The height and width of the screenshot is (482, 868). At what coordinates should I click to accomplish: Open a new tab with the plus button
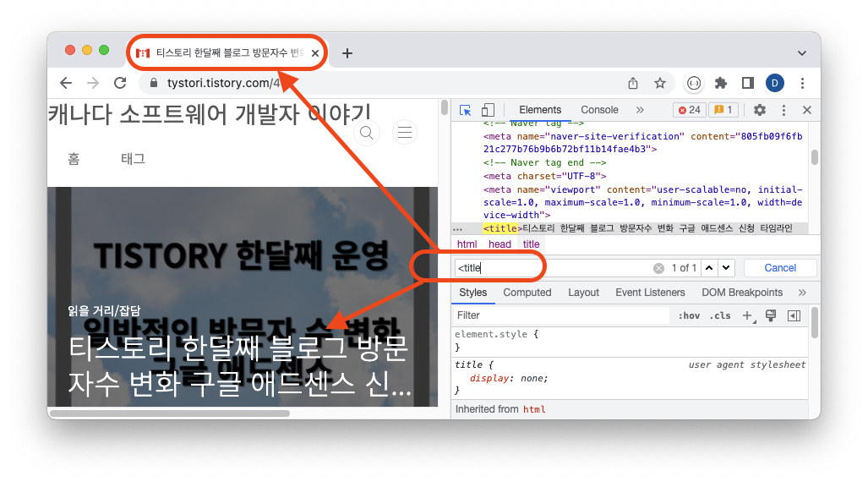click(x=347, y=53)
